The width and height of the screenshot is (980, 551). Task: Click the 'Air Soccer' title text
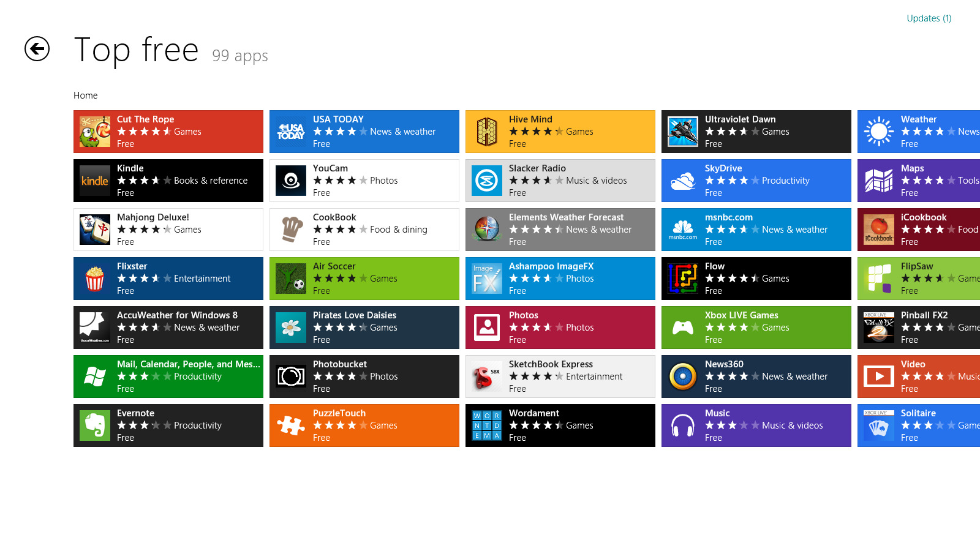click(x=334, y=266)
